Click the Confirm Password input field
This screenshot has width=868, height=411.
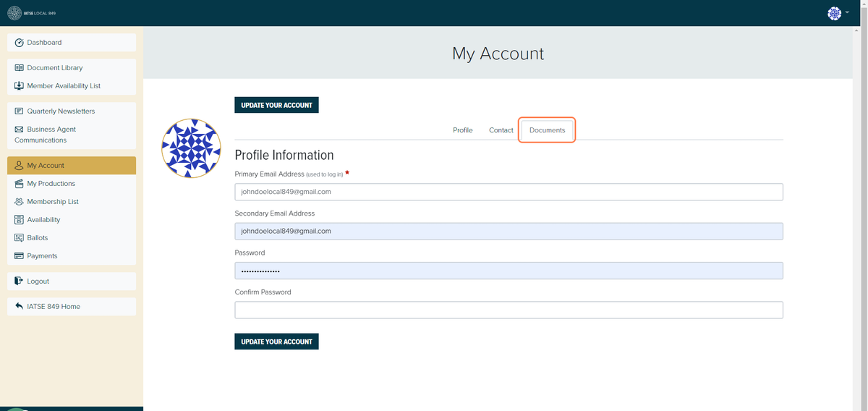coord(509,310)
